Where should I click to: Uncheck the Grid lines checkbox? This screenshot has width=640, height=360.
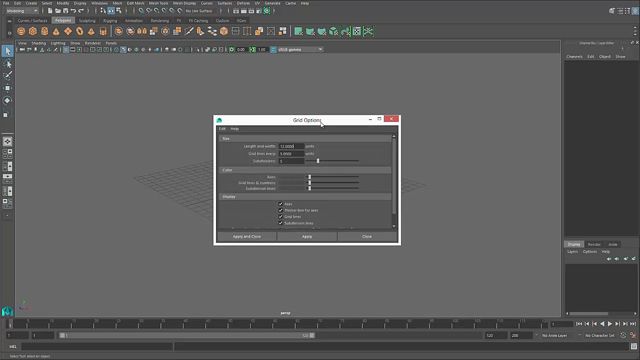[280, 217]
